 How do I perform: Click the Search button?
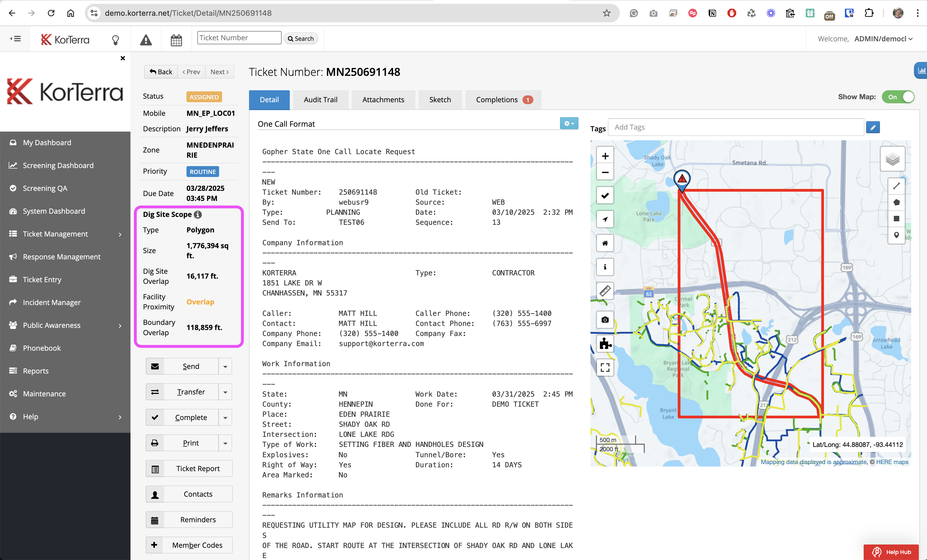(x=301, y=38)
